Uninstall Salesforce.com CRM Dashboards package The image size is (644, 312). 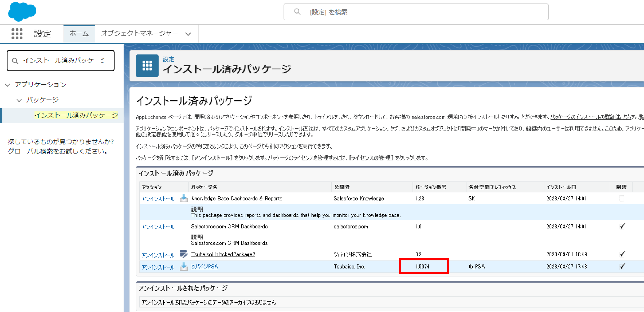(158, 227)
